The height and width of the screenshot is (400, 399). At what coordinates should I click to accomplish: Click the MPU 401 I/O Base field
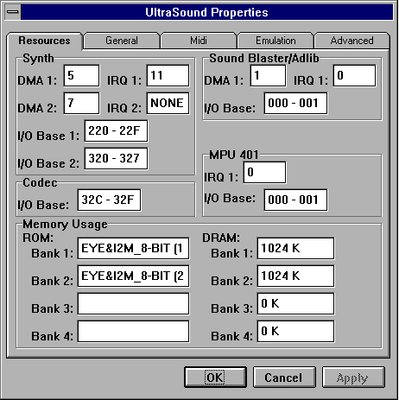[x=295, y=200]
